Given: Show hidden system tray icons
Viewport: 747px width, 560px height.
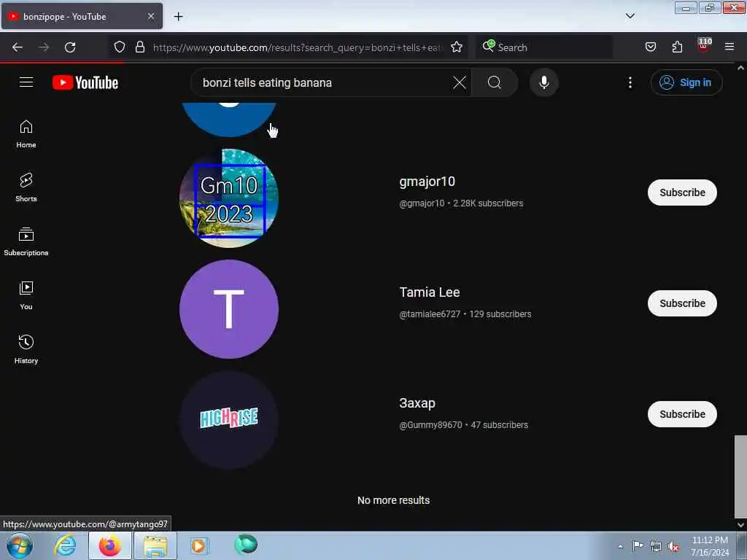Looking at the screenshot, I should tap(620, 546).
